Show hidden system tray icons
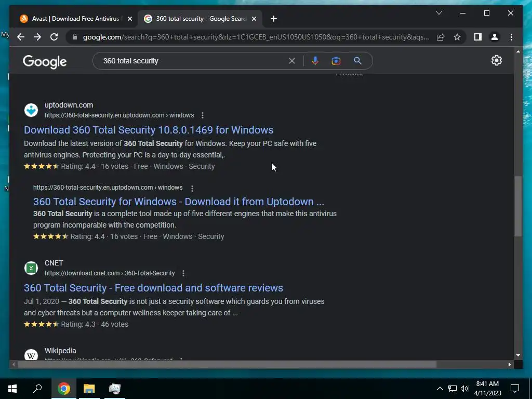532x399 pixels. click(x=440, y=389)
